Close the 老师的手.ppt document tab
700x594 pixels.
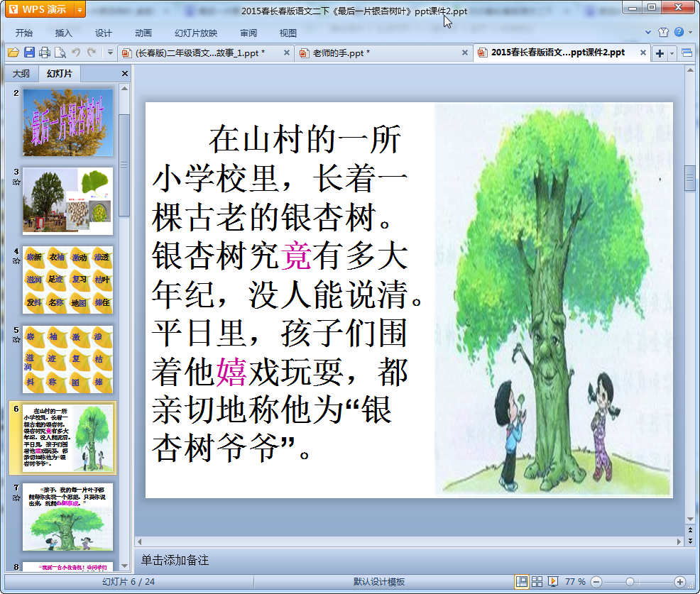[465, 53]
